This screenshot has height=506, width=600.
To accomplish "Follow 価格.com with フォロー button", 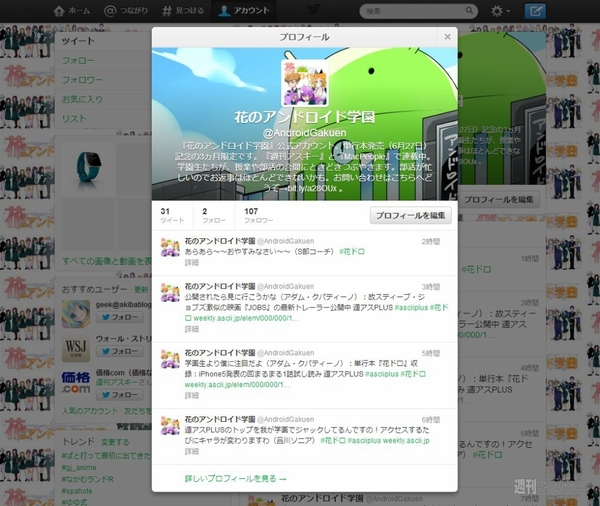I will [120, 395].
